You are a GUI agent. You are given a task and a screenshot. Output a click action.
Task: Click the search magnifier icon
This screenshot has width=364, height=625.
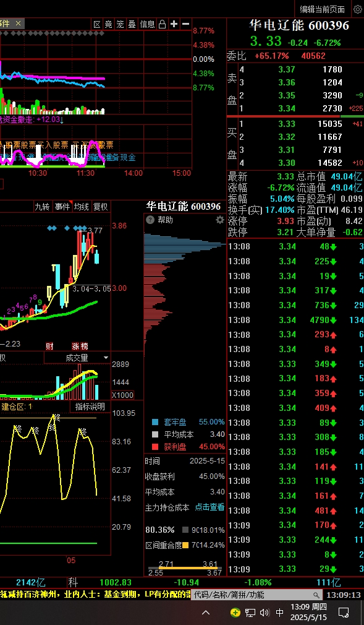pos(316,595)
